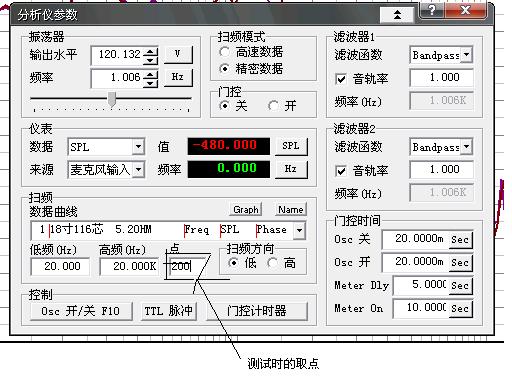Toggle 音轨率 checkbox in 滤波器1
Screen dimensions: 512x384
click(x=340, y=79)
